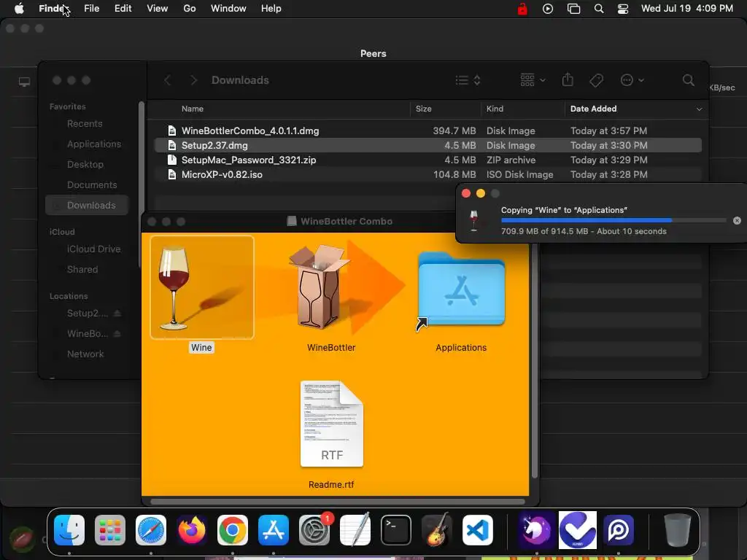747x560 pixels.
Task: Open Firefox from the Dock
Action: [192, 530]
